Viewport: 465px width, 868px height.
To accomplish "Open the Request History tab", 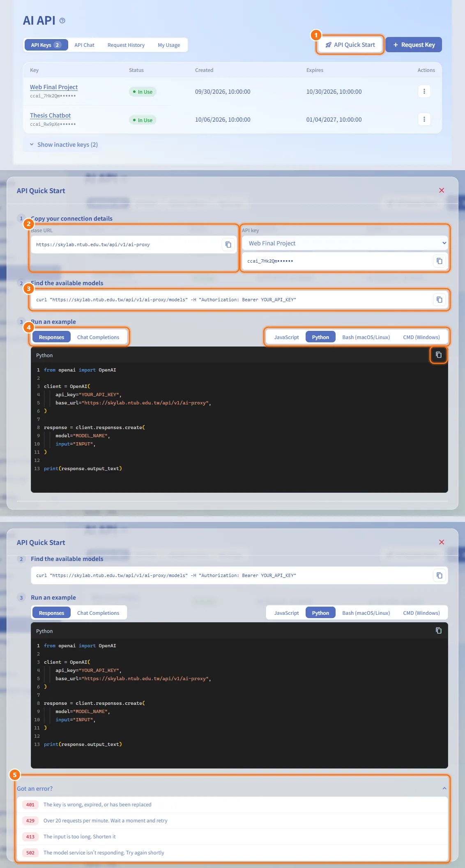I will pos(126,45).
